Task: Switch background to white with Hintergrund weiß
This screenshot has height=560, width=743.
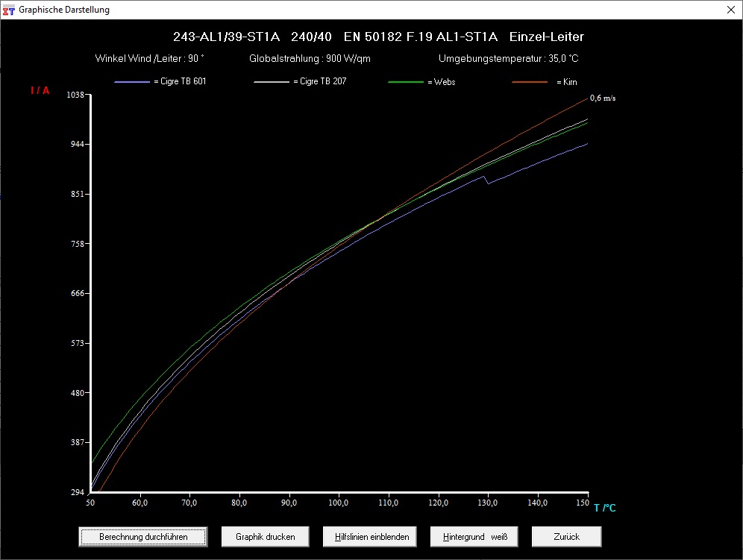Action: [474, 536]
